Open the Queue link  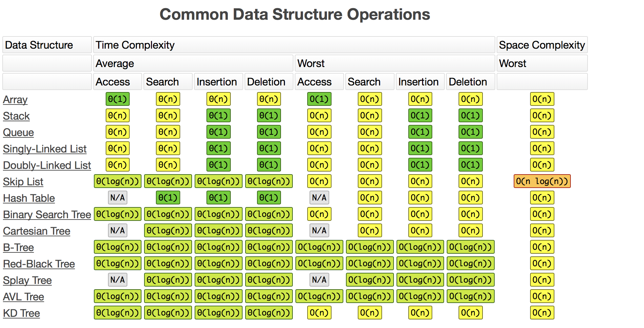tap(18, 132)
